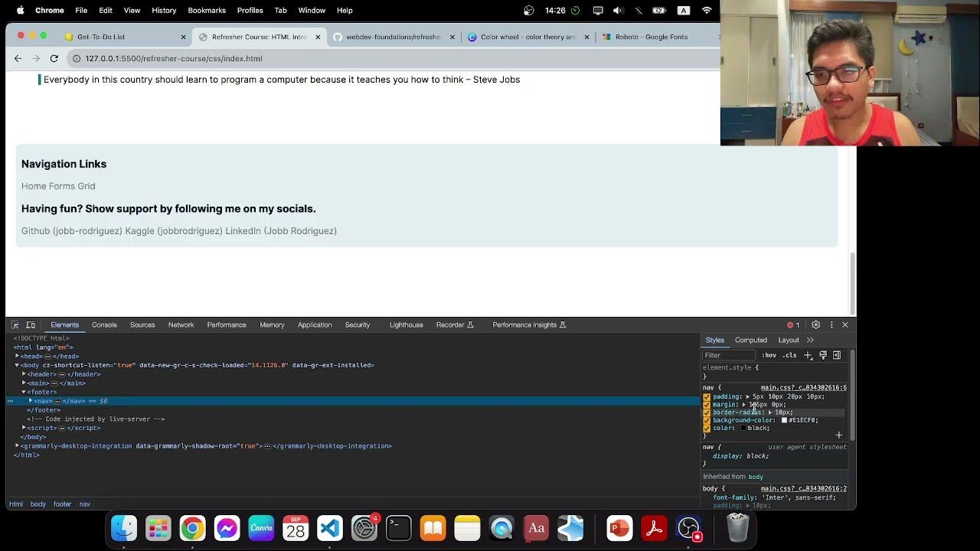
Task: Uncheck the color property checkbox
Action: 707,429
